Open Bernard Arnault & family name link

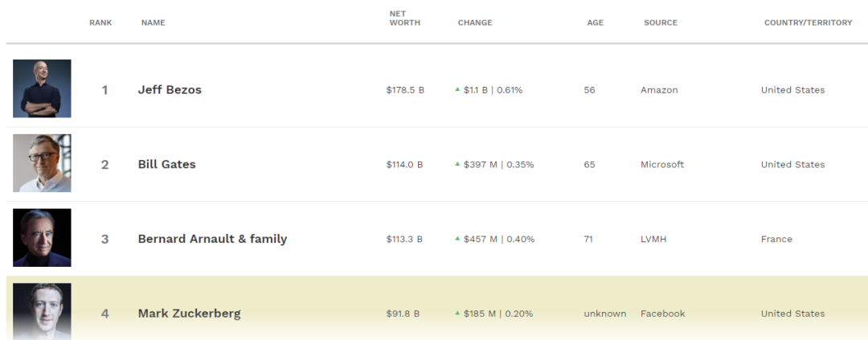[212, 240]
